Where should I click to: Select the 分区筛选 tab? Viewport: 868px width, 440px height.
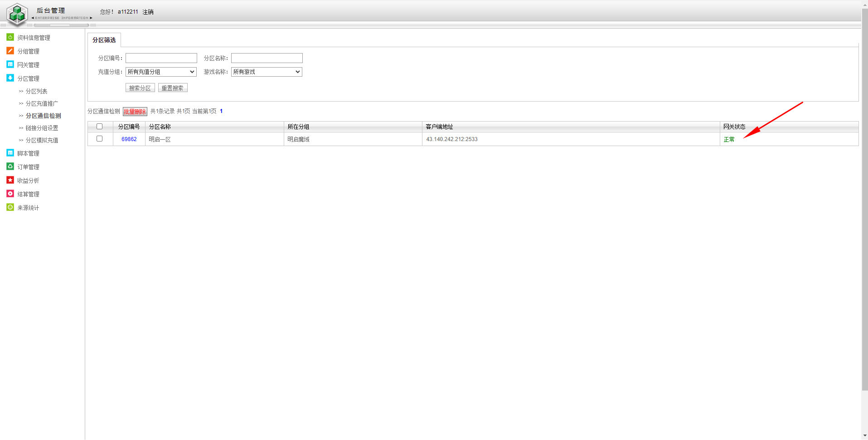(x=104, y=40)
